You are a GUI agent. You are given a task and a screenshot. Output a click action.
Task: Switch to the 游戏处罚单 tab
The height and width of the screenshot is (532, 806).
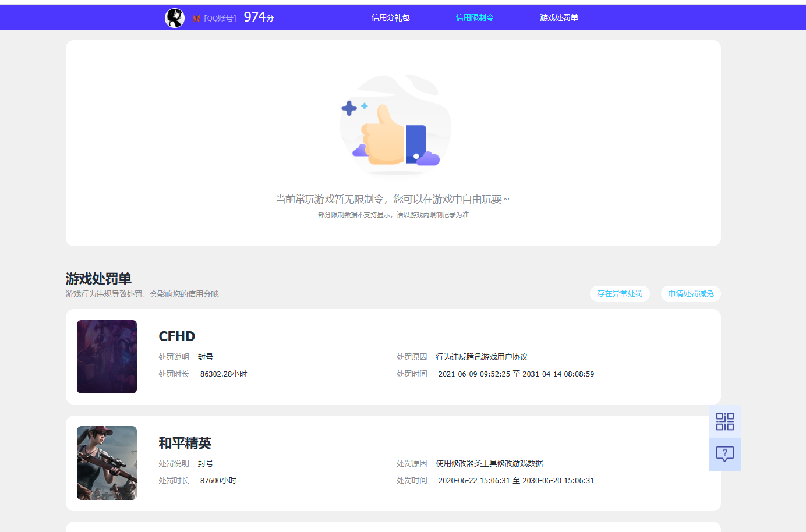(558, 17)
